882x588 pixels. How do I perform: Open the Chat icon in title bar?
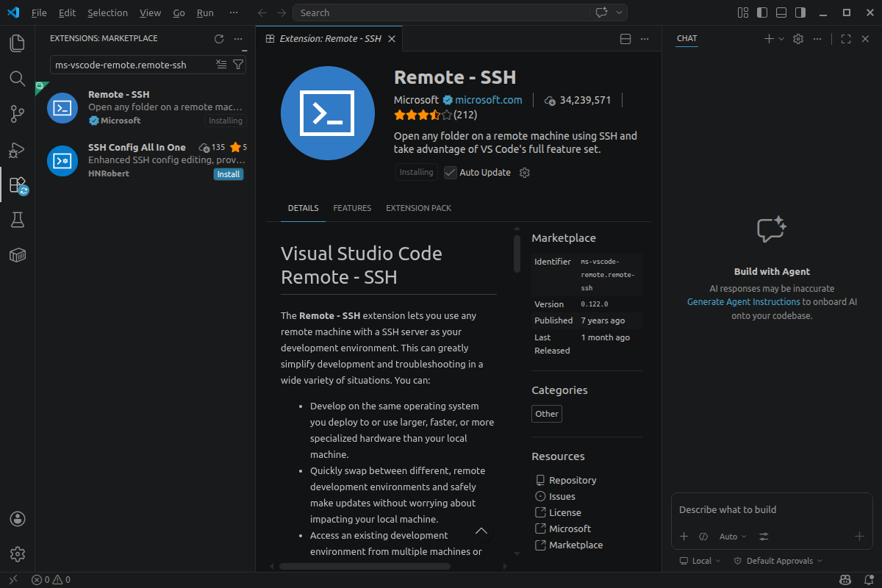(x=602, y=12)
